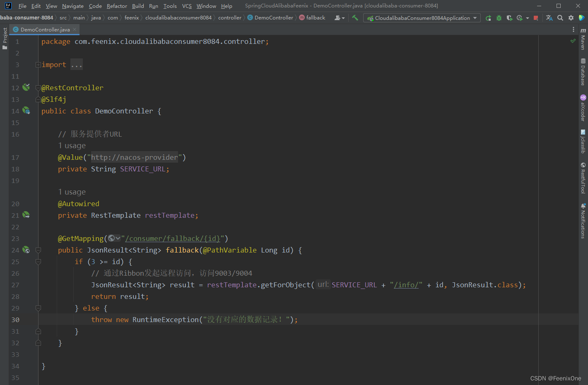Expand the folded import statements
Viewport: 588px width, 385px height.
[38, 65]
